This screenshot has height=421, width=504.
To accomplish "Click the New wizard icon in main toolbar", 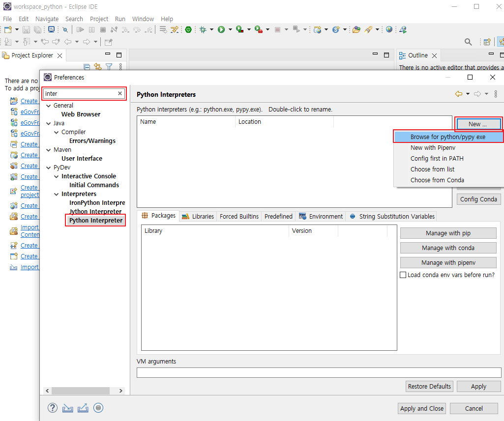I will [x=8, y=29].
